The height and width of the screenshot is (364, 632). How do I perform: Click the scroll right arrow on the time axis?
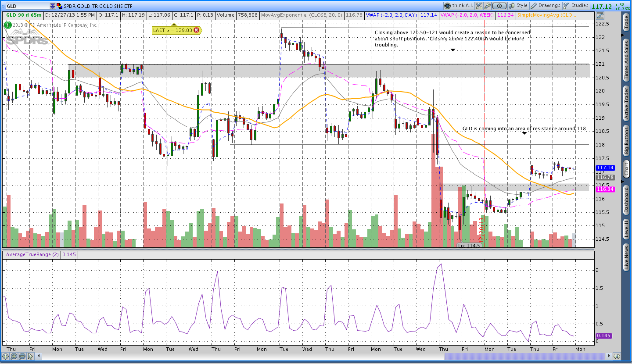coord(608,356)
